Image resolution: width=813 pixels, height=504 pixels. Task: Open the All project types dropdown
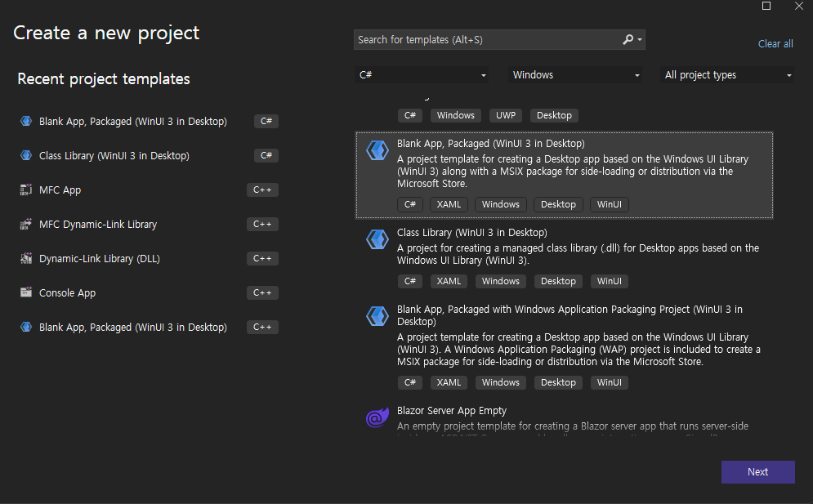pos(727,75)
